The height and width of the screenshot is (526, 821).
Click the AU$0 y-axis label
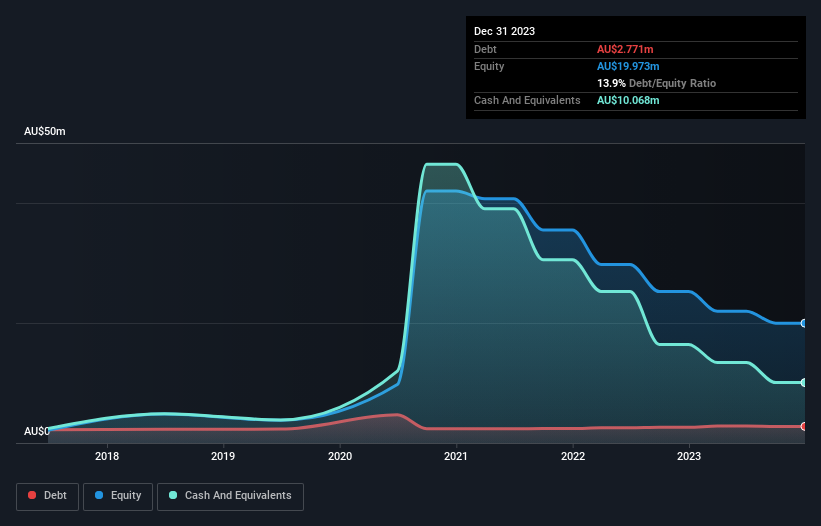click(37, 431)
